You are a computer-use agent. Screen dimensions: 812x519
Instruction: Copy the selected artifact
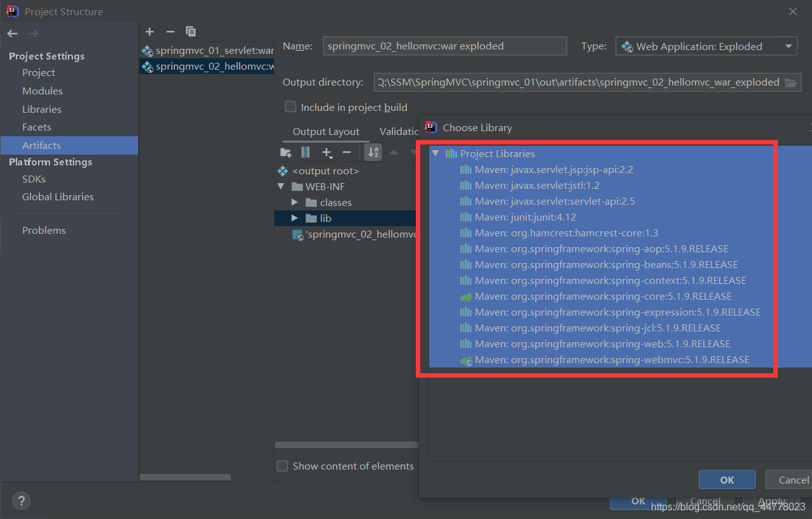tap(191, 32)
